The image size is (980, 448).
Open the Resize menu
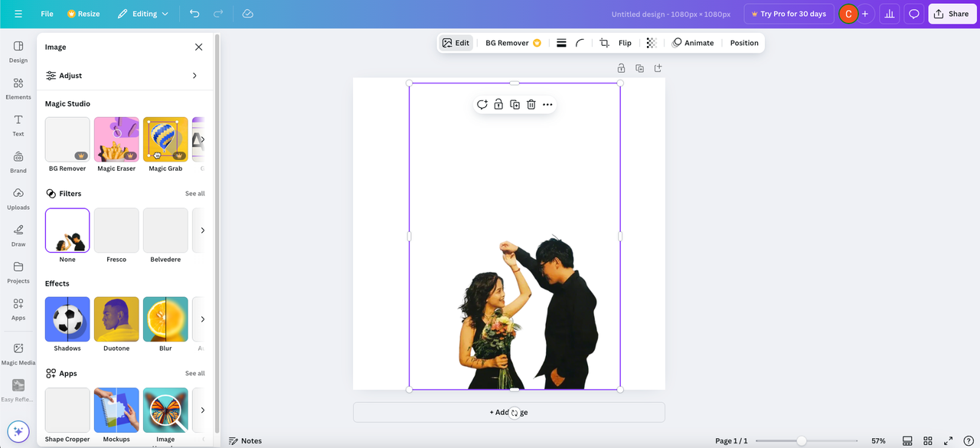pyautogui.click(x=83, y=14)
